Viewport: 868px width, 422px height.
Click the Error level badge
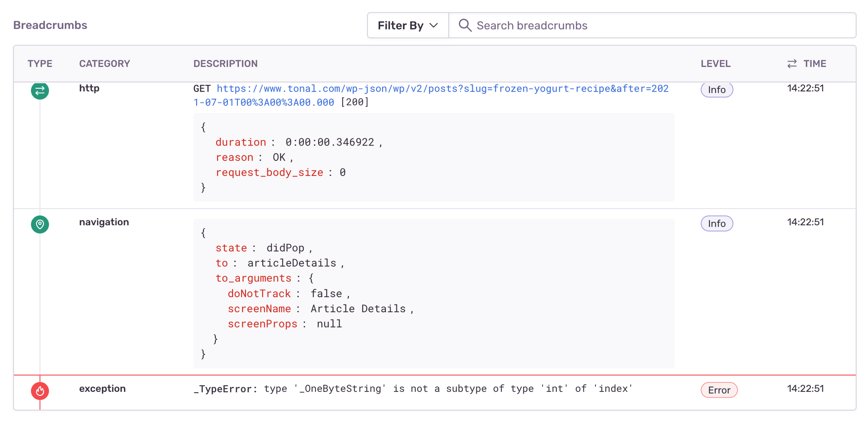[719, 390]
